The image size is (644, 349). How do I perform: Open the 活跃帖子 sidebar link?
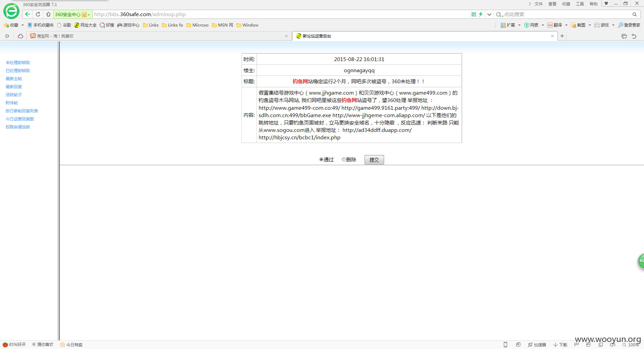(14, 95)
